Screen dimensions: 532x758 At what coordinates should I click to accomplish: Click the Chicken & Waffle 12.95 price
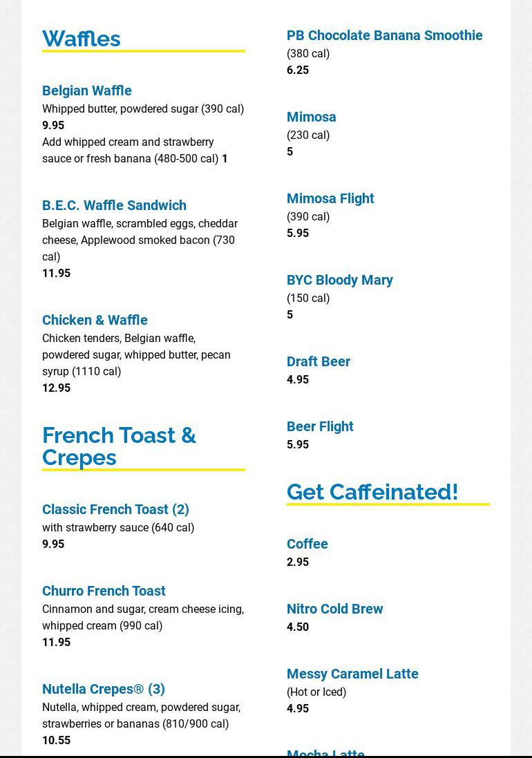click(56, 388)
